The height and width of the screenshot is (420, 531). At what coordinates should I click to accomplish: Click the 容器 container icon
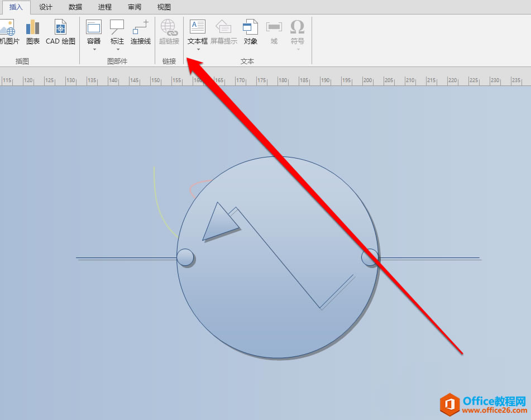(x=94, y=27)
